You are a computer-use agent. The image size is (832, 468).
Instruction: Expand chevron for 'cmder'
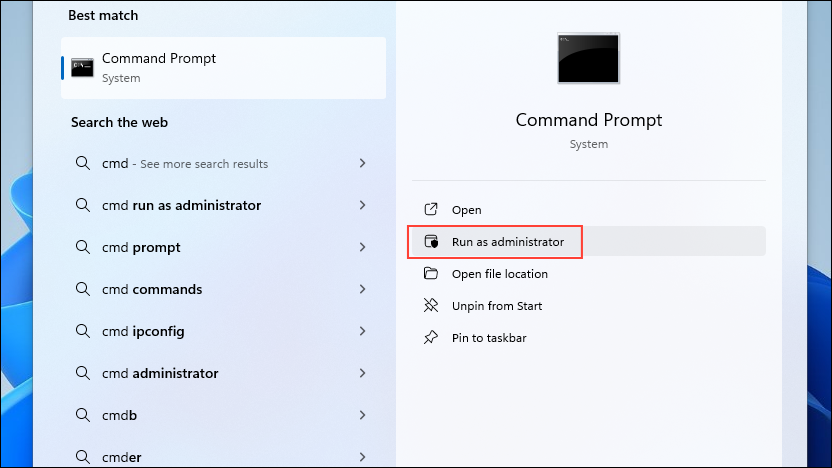click(362, 457)
